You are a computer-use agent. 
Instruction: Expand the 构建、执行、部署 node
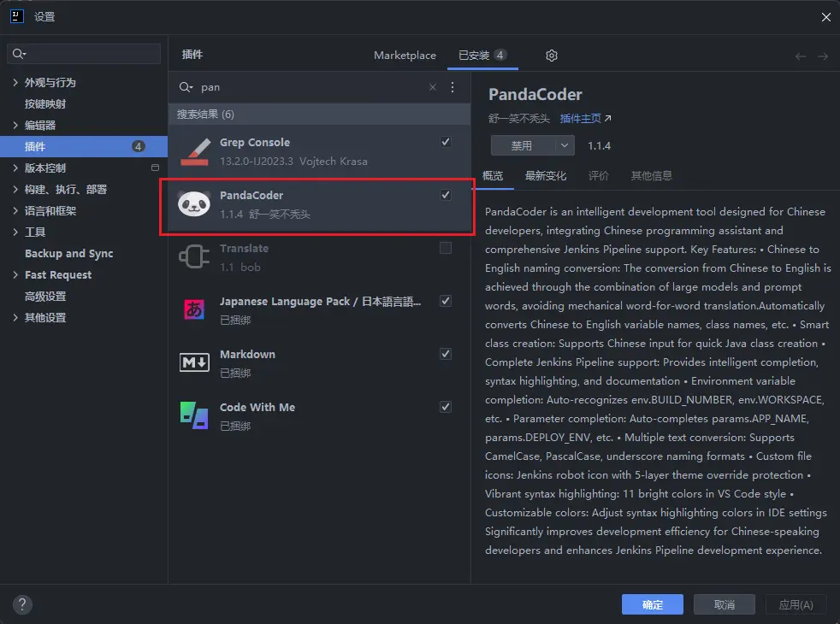[15, 190]
